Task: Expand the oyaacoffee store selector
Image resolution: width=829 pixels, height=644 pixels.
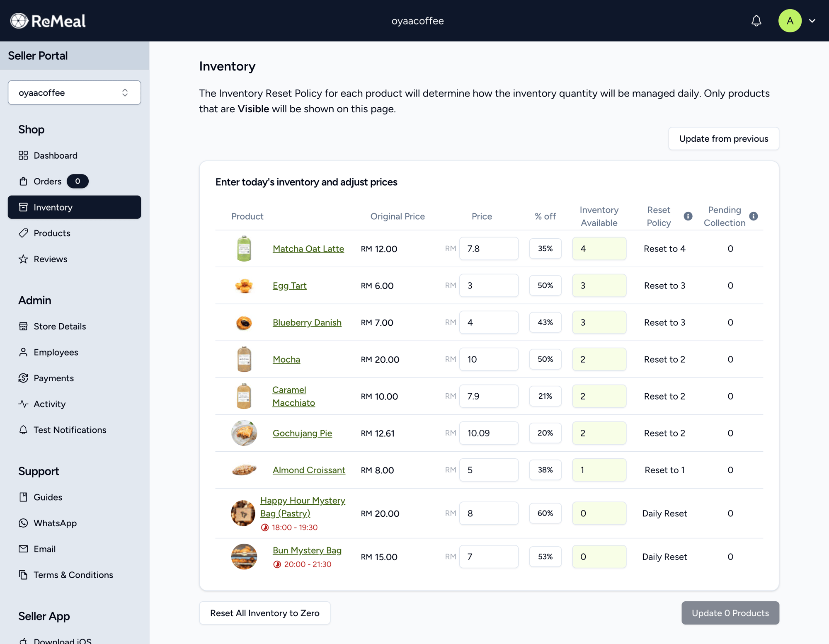Action: point(74,92)
